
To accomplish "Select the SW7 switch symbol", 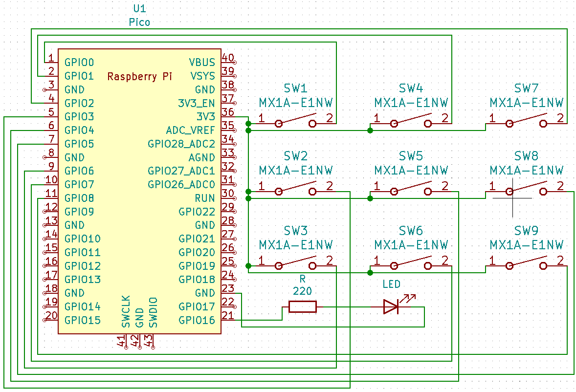I will tap(526, 121).
